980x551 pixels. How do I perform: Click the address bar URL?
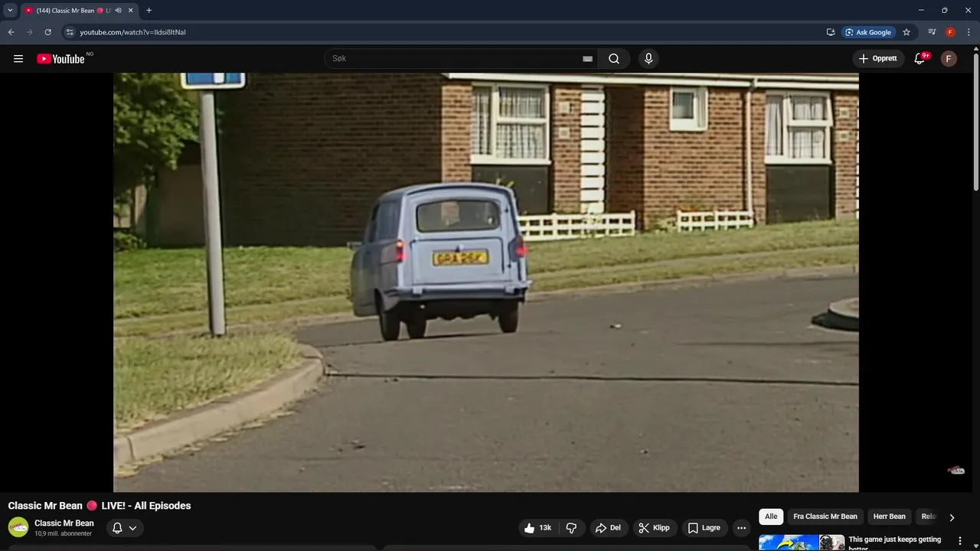133,32
